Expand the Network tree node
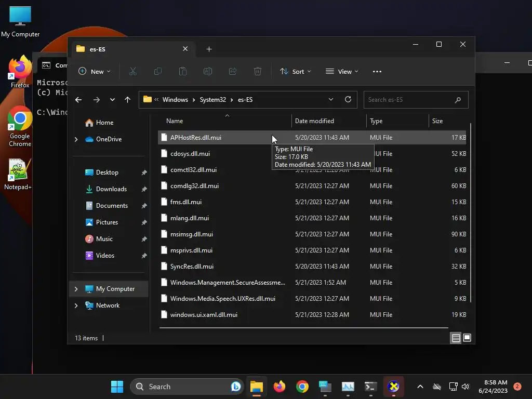Viewport: 532px width, 399px height. [76, 305]
